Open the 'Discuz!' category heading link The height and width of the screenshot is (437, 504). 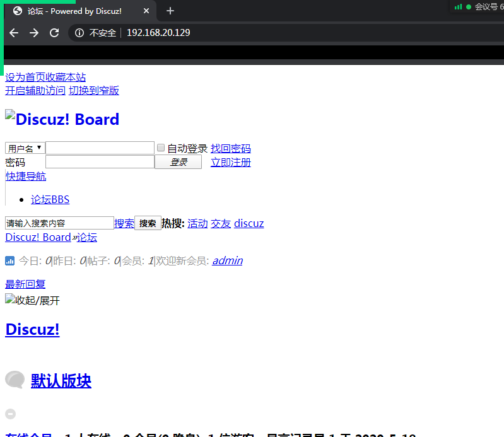[32, 329]
